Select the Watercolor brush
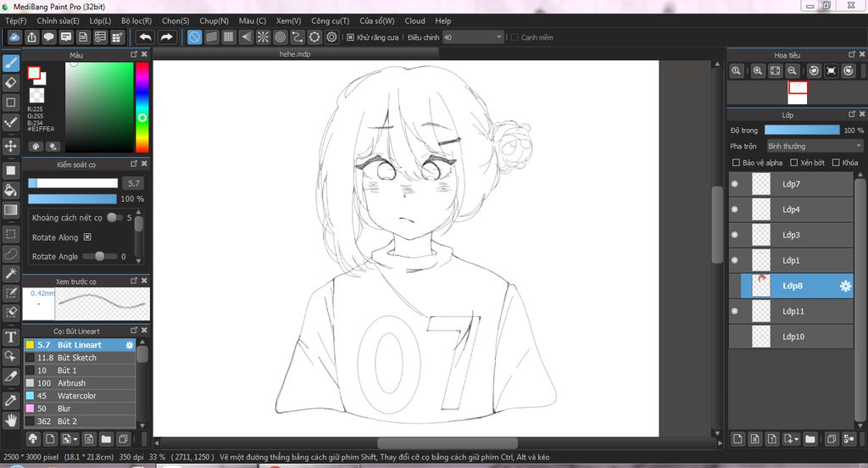The image size is (868, 468). pyautogui.click(x=80, y=396)
